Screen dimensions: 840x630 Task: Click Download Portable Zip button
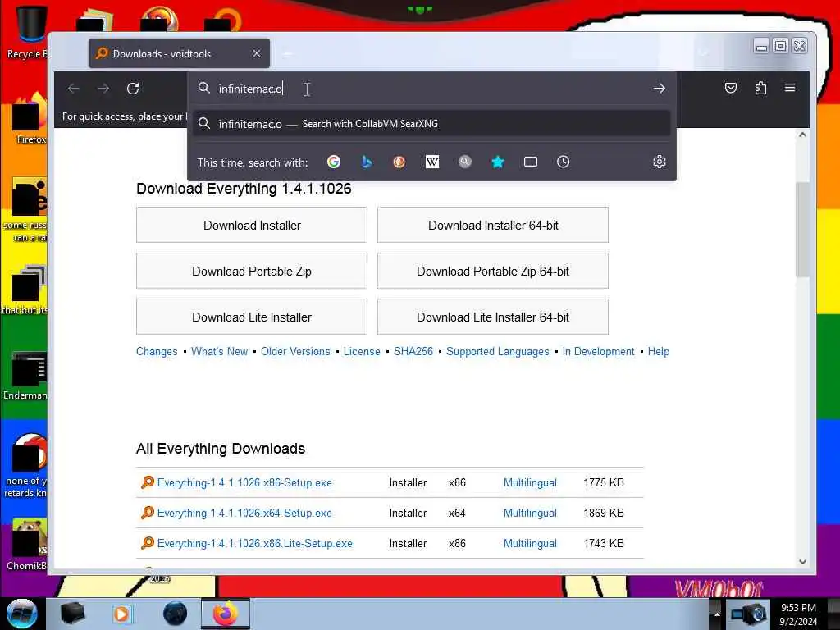pyautogui.click(x=252, y=271)
